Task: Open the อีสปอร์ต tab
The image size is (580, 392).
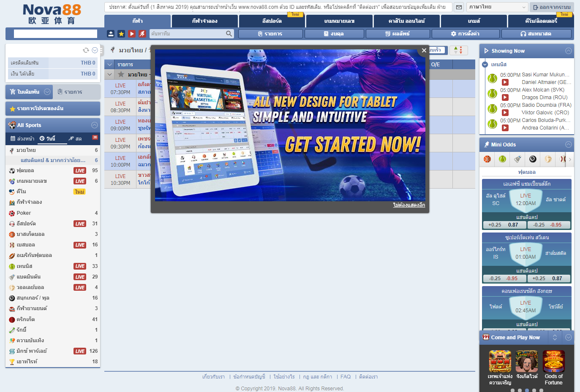Action: click(272, 21)
